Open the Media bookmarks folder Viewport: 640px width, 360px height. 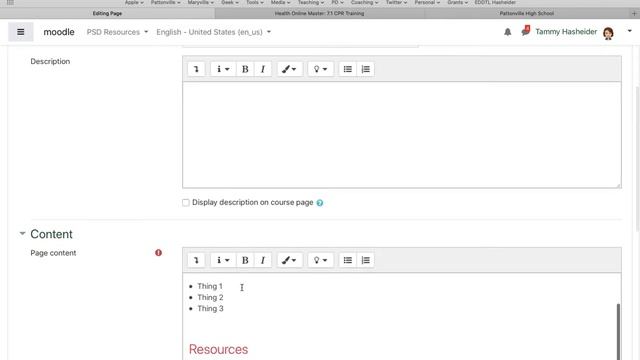tap(280, 2)
